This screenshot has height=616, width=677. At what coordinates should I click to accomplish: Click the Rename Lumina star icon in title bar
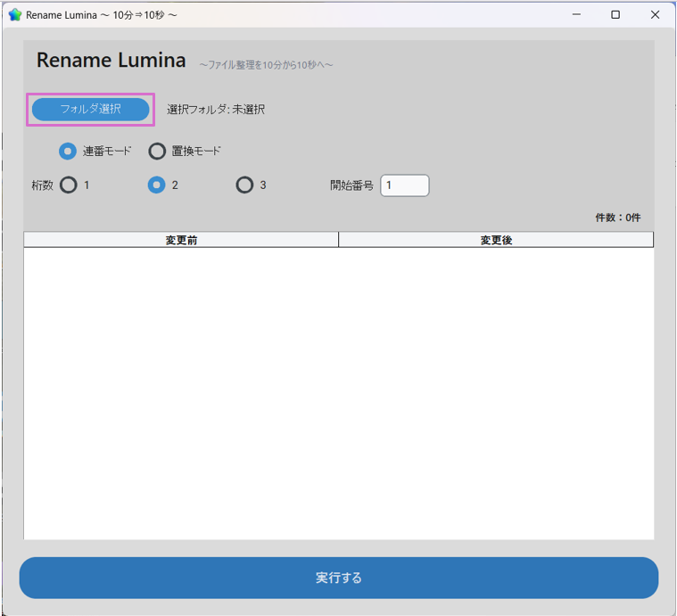point(14,15)
